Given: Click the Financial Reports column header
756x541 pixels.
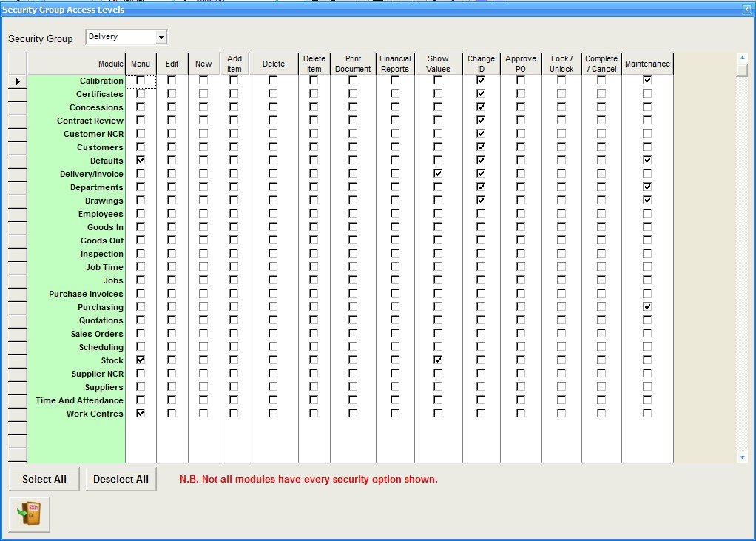Looking at the screenshot, I should (x=395, y=64).
